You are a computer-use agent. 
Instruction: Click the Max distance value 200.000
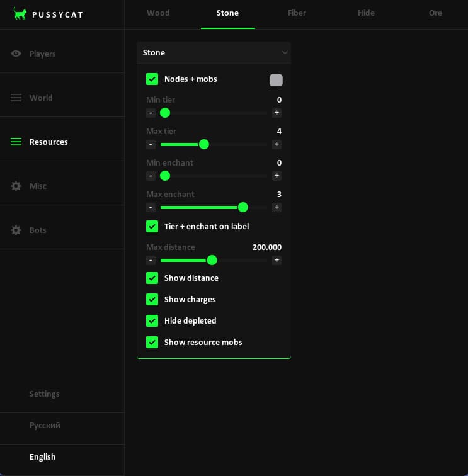coord(267,247)
